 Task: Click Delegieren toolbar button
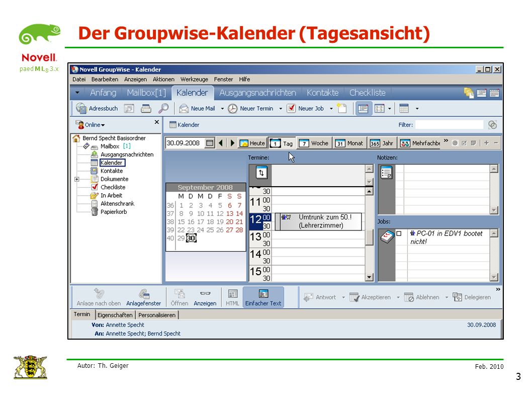click(x=472, y=297)
